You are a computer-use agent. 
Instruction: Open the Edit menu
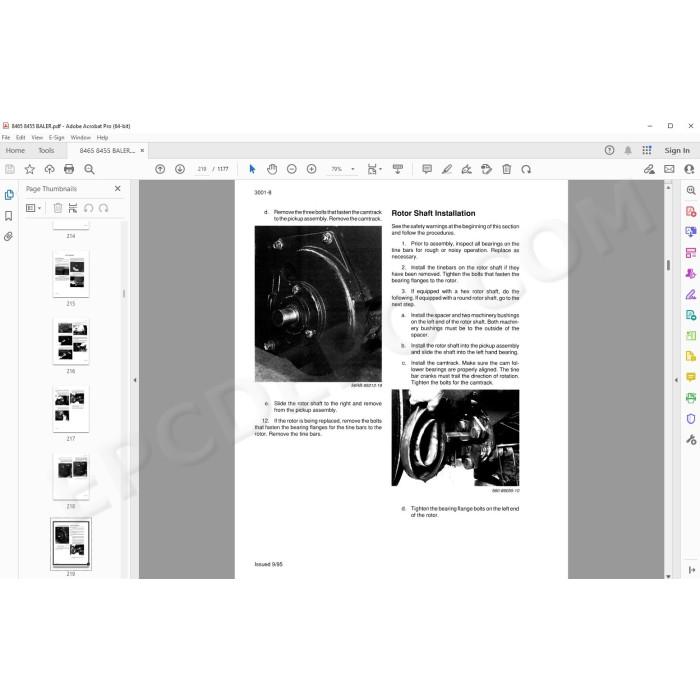[21, 138]
